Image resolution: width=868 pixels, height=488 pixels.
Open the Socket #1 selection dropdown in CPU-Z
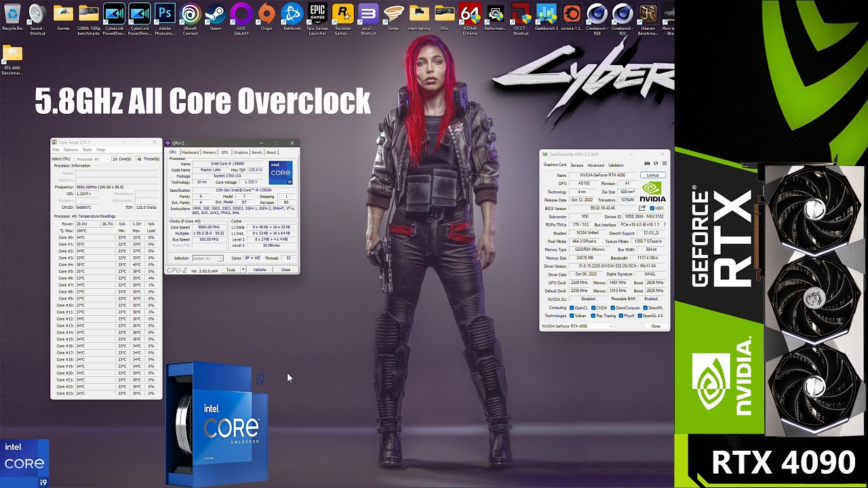pos(208,258)
